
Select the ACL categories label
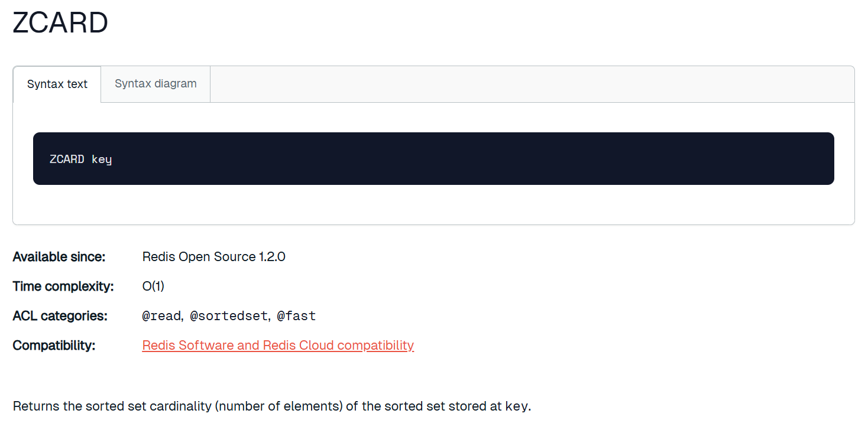pyautogui.click(x=60, y=316)
